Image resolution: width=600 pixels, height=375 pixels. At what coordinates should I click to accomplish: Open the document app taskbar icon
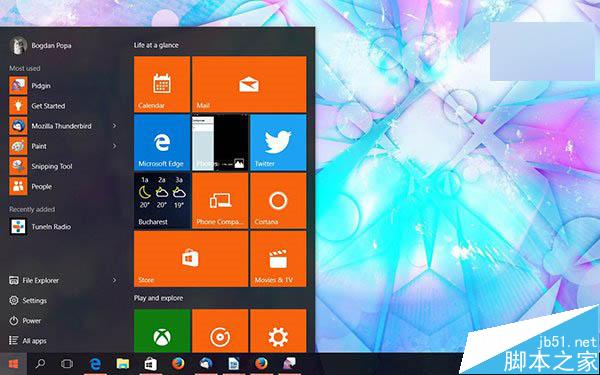click(234, 364)
